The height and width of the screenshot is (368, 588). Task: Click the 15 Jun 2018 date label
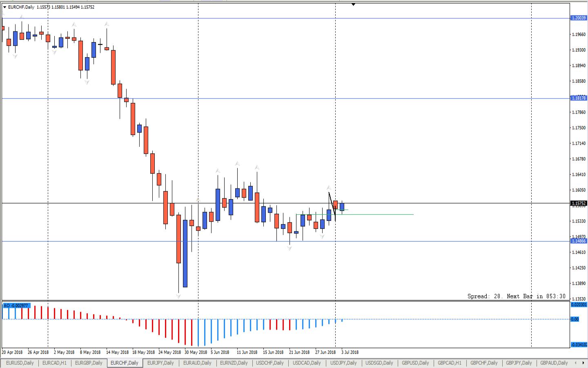point(273,352)
